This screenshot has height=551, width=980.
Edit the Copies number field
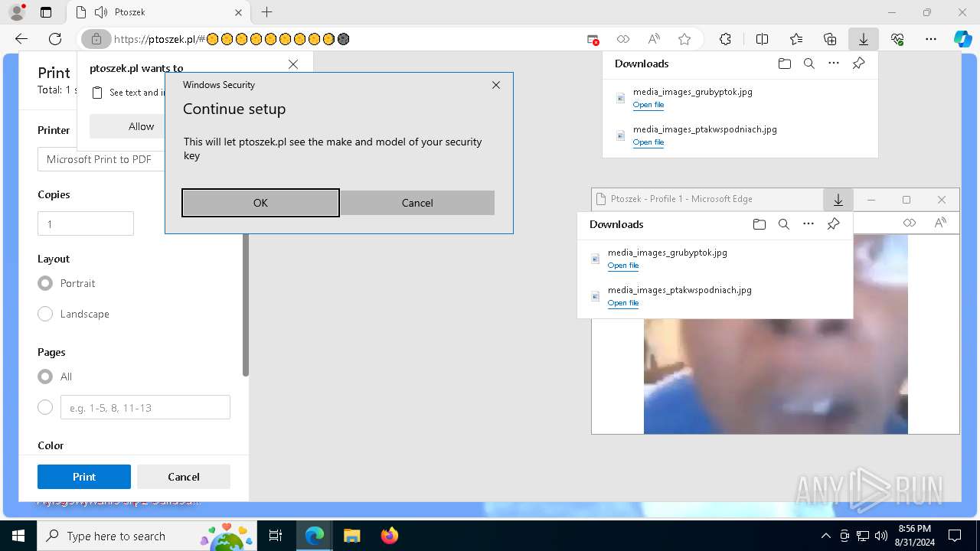point(86,223)
